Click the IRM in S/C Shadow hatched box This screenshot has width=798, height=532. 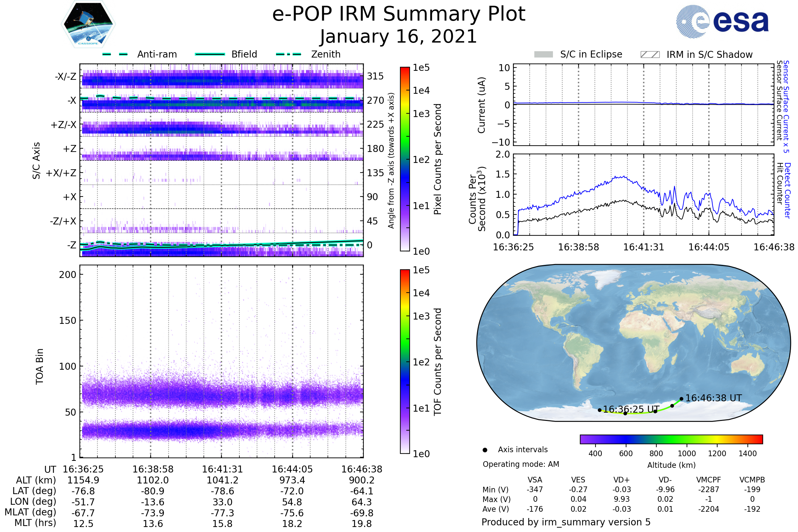[650, 55]
